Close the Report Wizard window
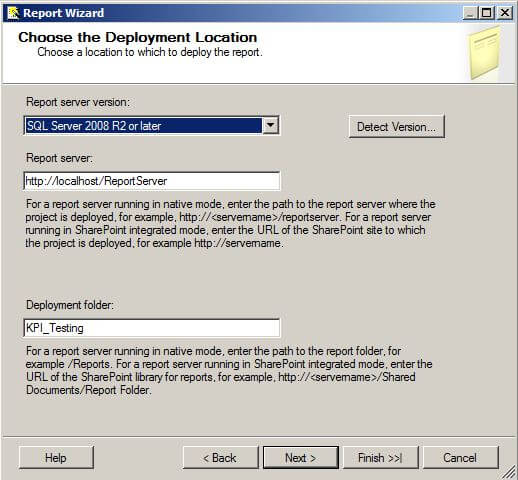 (505, 13)
